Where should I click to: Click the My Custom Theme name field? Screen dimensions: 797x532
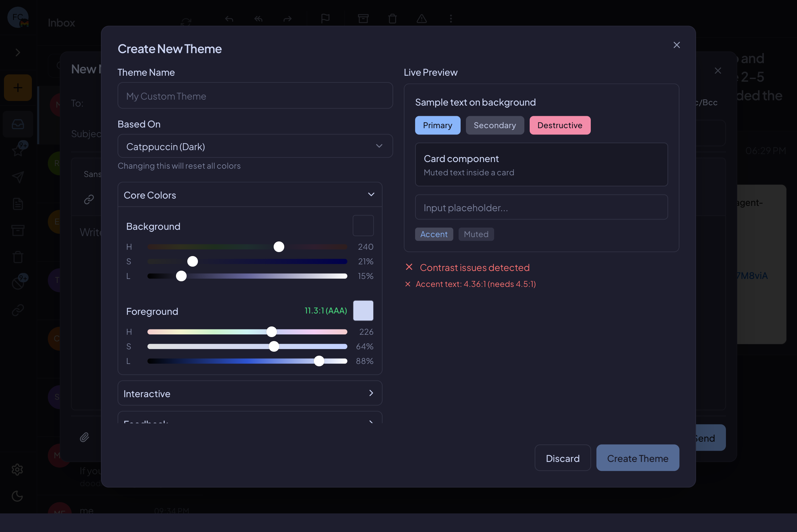[255, 96]
